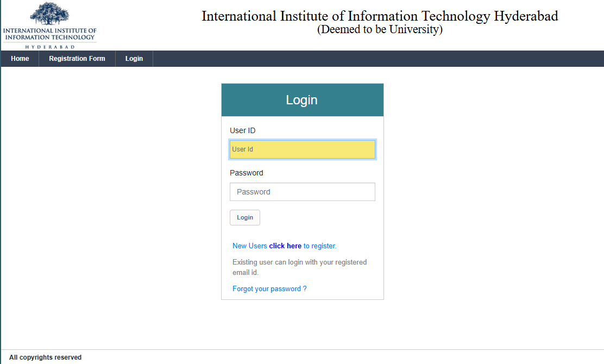The image size is (604, 364).
Task: Click the to register text
Action: point(319,246)
